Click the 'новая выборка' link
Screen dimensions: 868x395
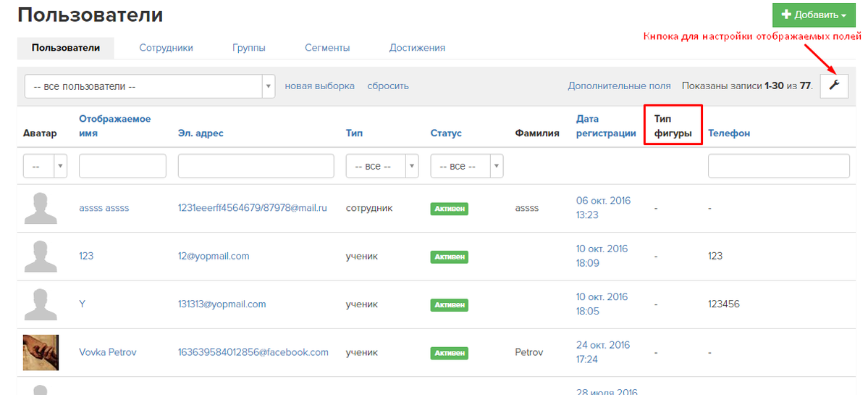(319, 86)
